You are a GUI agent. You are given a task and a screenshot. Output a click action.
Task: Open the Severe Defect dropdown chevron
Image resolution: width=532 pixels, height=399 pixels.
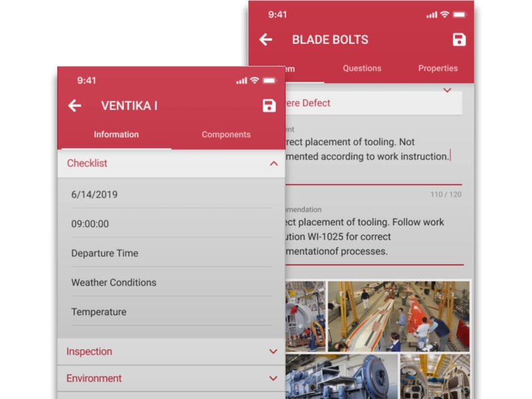pyautogui.click(x=447, y=90)
